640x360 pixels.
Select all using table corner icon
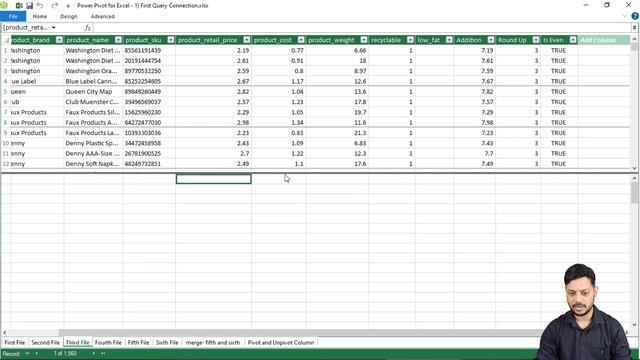pyautogui.click(x=6, y=40)
